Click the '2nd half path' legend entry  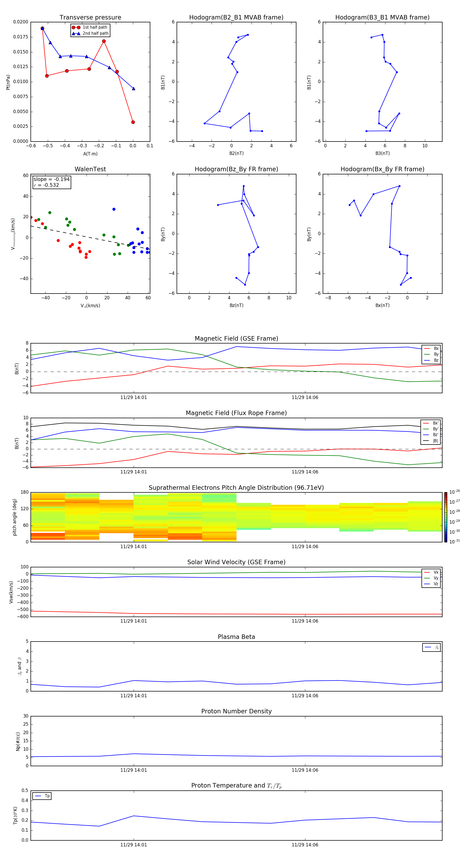pyautogui.click(x=90, y=33)
